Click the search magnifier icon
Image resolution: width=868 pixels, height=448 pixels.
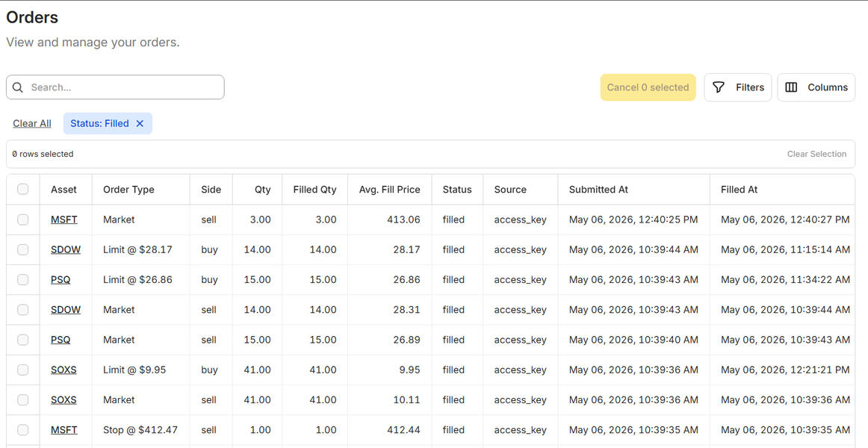(18, 87)
